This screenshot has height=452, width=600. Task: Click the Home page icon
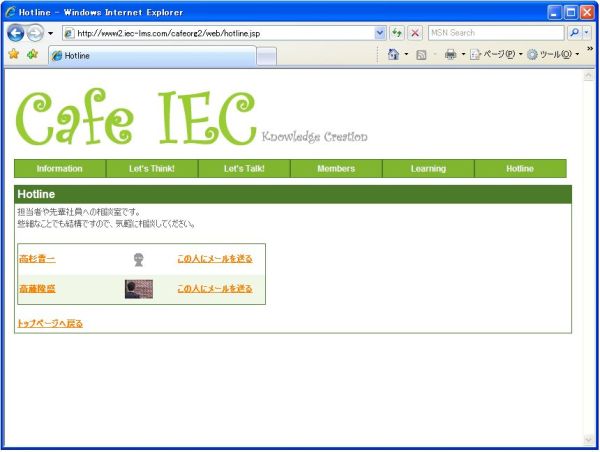point(393,54)
